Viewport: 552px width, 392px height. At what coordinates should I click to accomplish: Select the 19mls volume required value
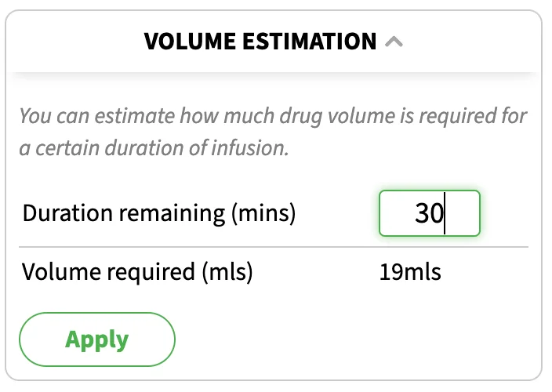[x=410, y=272]
